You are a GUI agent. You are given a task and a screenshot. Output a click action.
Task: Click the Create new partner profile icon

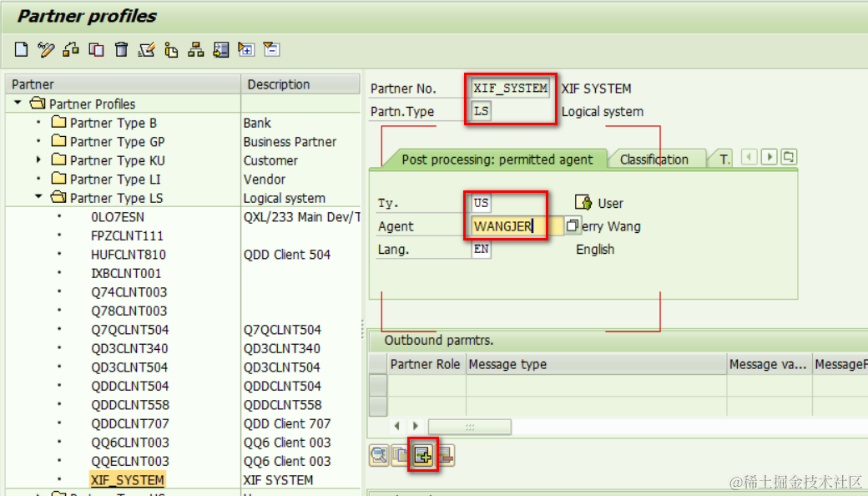(x=21, y=49)
